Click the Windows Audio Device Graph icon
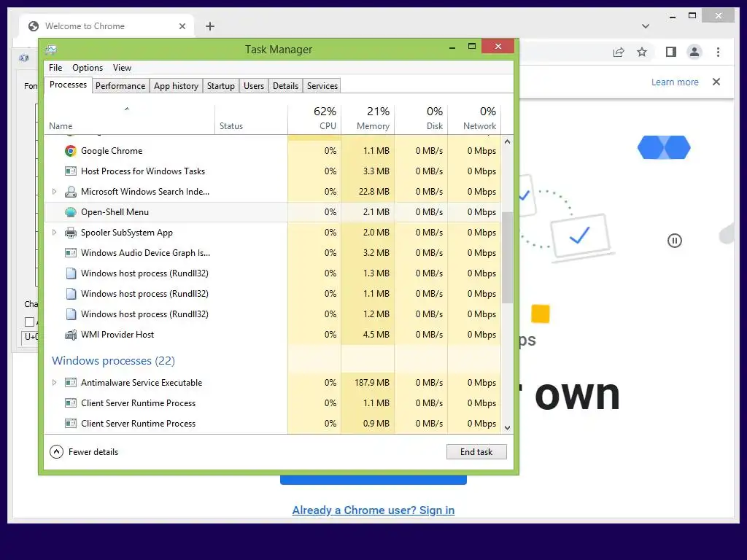 (71, 253)
